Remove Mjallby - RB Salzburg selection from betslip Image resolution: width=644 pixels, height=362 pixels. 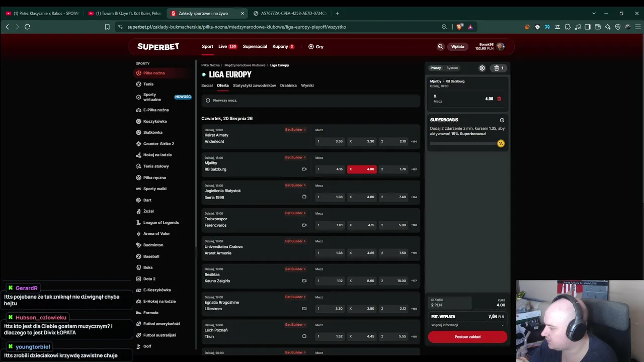[499, 99]
